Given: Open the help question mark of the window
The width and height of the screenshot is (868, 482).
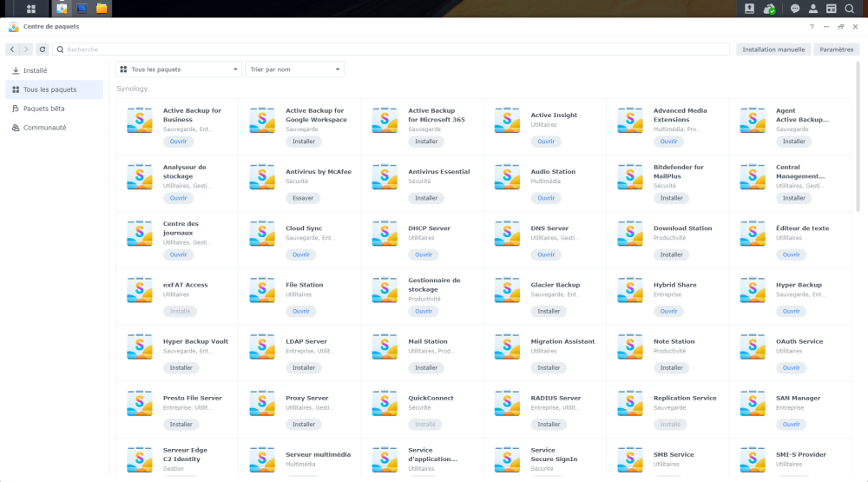Looking at the screenshot, I should pos(812,27).
